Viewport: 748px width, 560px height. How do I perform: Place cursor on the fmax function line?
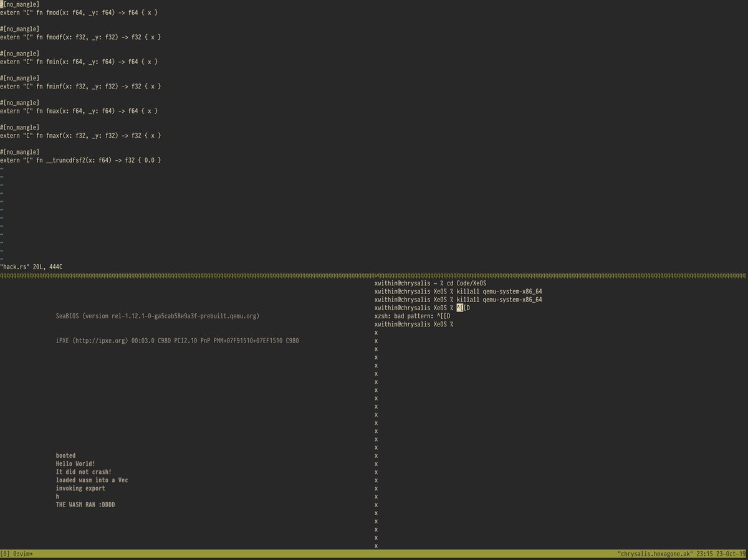click(79, 111)
